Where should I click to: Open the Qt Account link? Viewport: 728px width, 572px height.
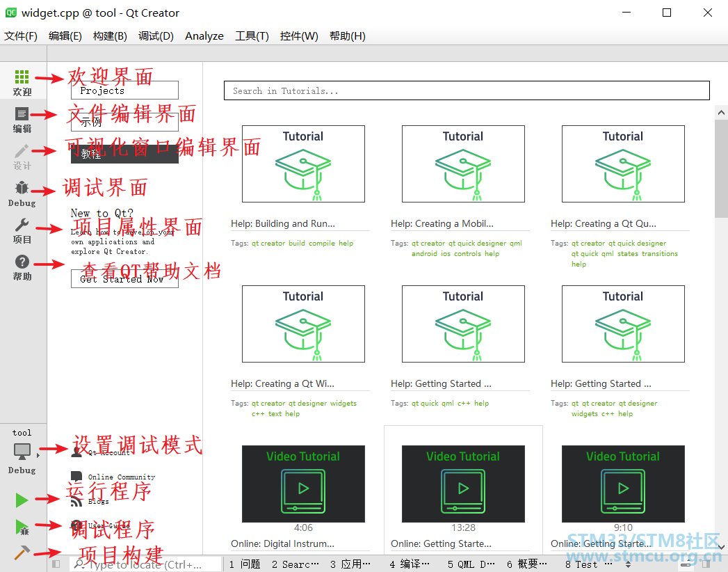tap(108, 452)
